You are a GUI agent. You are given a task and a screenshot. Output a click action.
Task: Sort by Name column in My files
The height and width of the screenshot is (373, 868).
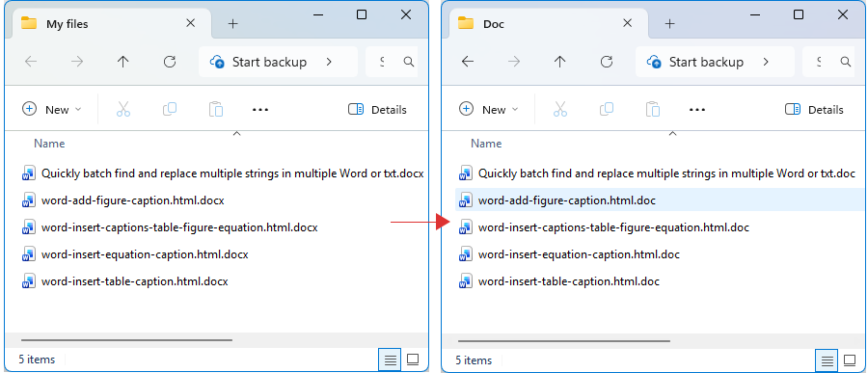(x=49, y=144)
